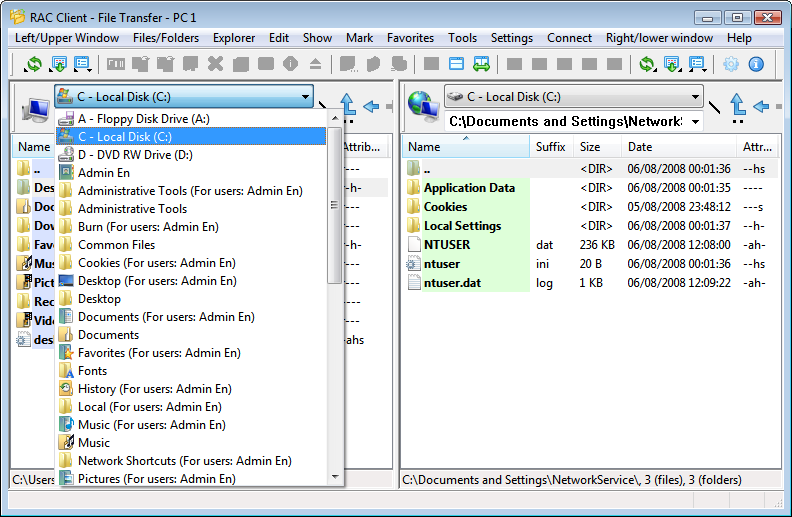The image size is (792, 517).
Task: Refresh the left window with the green arrows
Action: [x=34, y=64]
